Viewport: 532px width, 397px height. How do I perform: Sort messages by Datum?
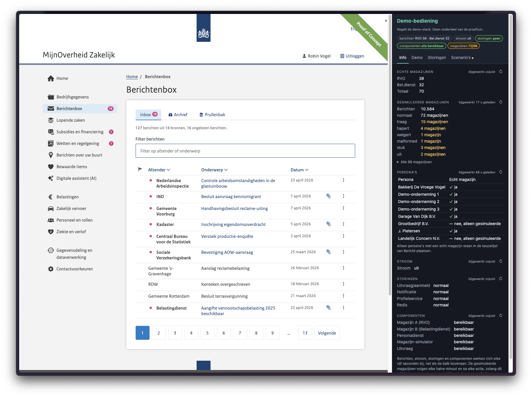[299, 170]
